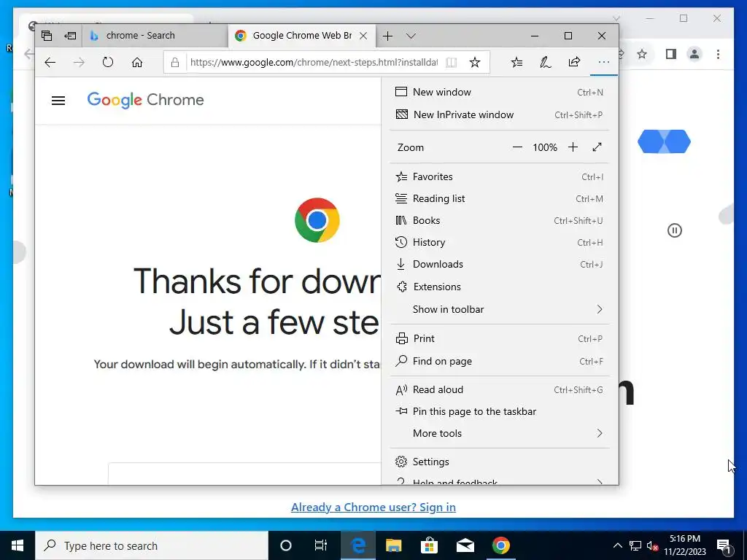Open the tab previews chevron
Image resolution: width=747 pixels, height=560 pixels.
(x=411, y=36)
